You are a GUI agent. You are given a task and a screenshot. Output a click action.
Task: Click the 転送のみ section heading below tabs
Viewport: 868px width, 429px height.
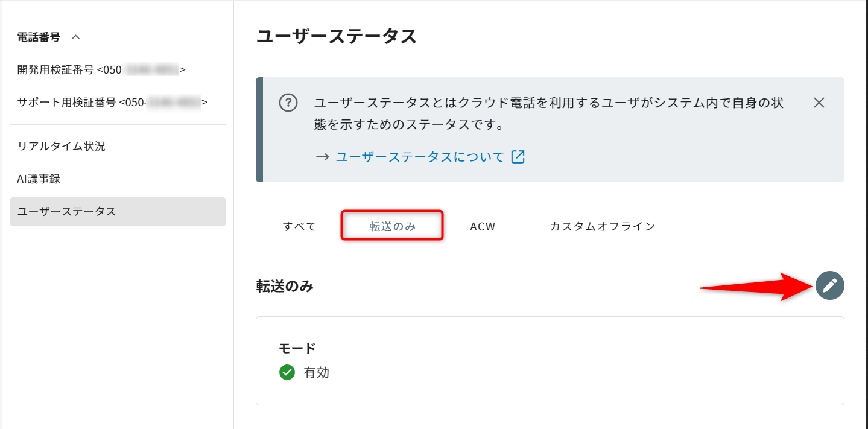[285, 287]
